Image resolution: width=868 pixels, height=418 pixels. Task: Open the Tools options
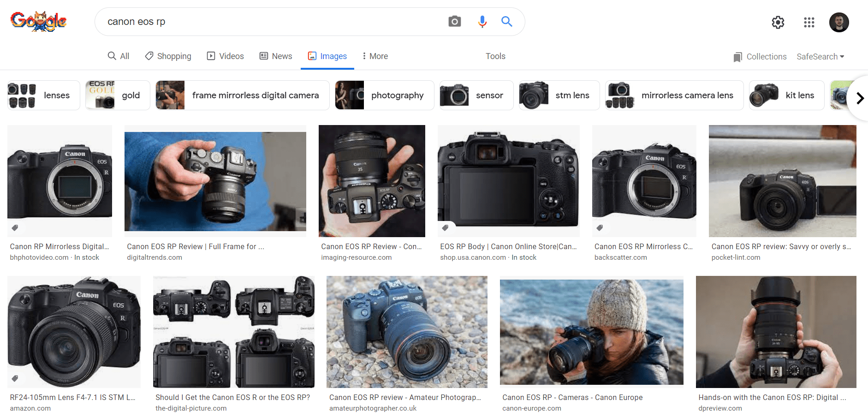[495, 56]
